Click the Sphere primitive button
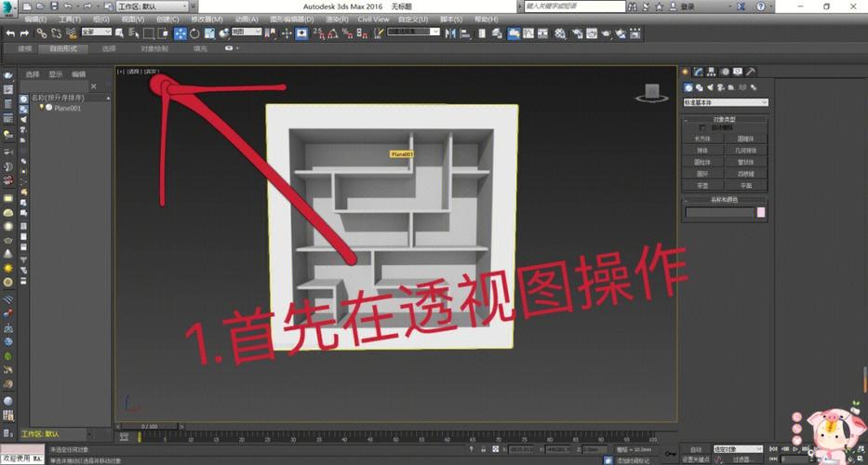 pyautogui.click(x=702, y=151)
